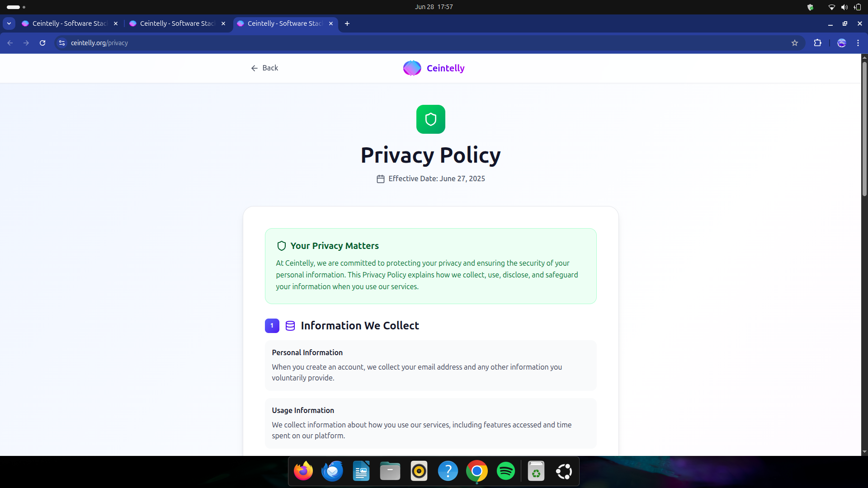868x488 pixels.
Task: Open a new browser tab
Action: click(x=347, y=23)
